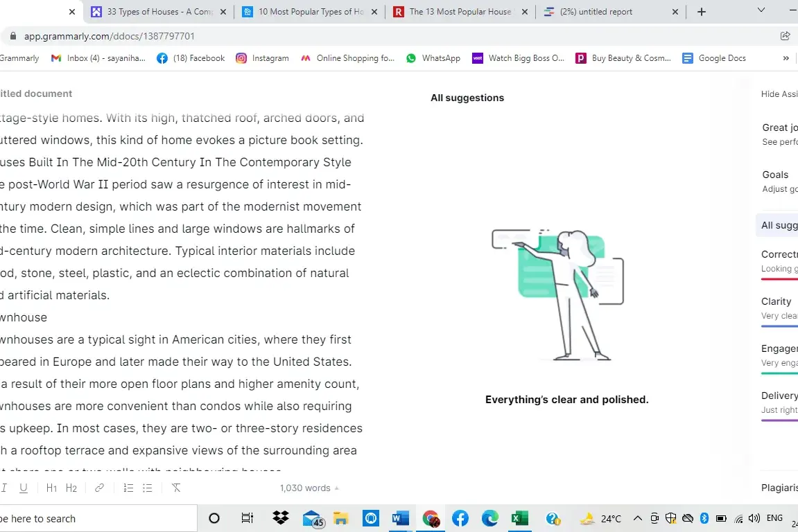Create a bulleted list

pos(148,488)
